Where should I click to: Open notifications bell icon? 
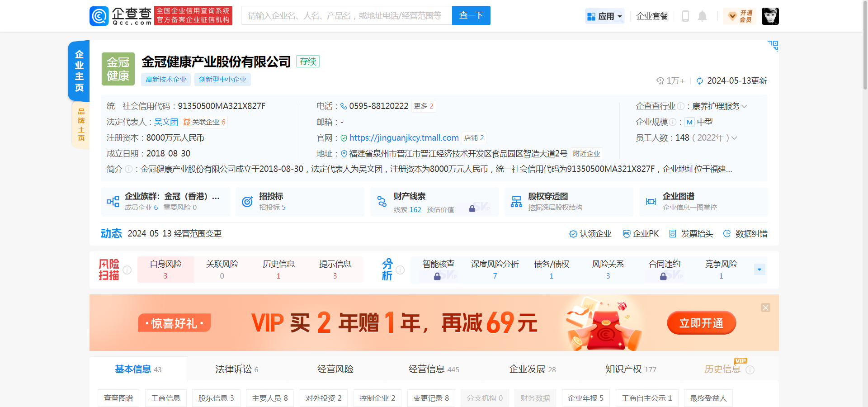(x=702, y=16)
